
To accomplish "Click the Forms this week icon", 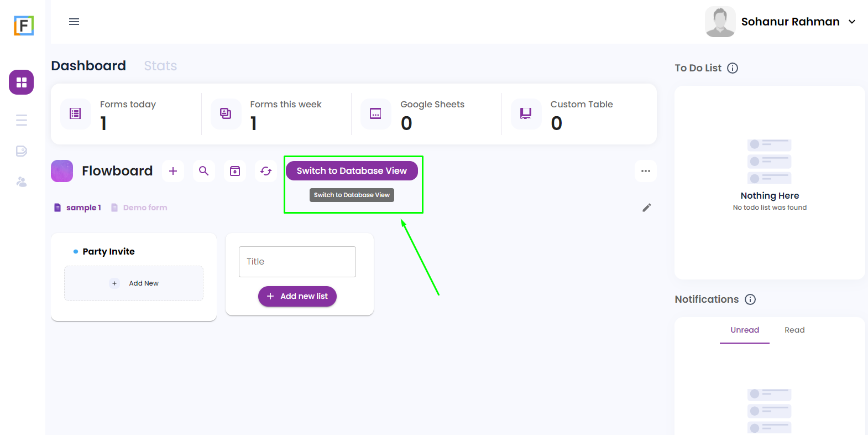I will [226, 114].
